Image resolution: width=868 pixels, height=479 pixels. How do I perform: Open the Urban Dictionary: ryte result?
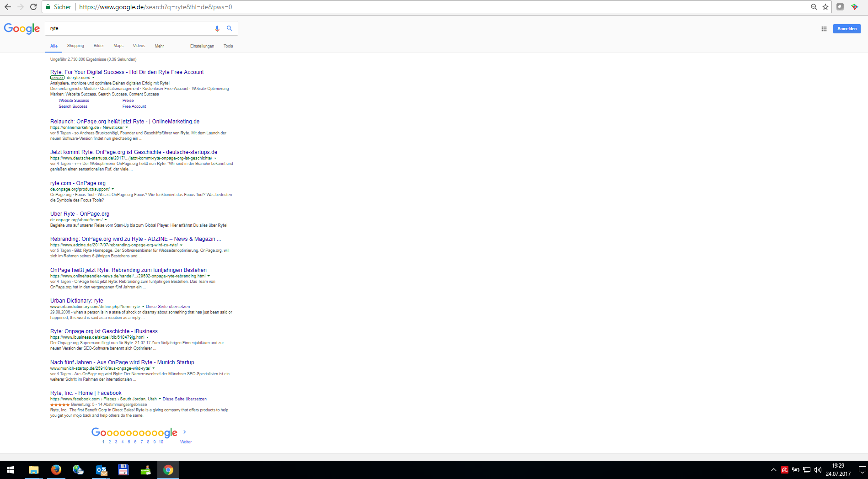coord(77,301)
